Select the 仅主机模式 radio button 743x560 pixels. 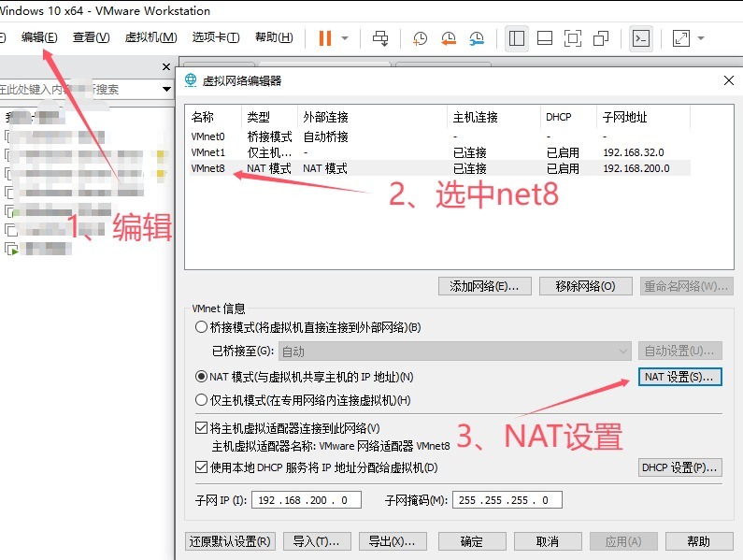pos(201,400)
